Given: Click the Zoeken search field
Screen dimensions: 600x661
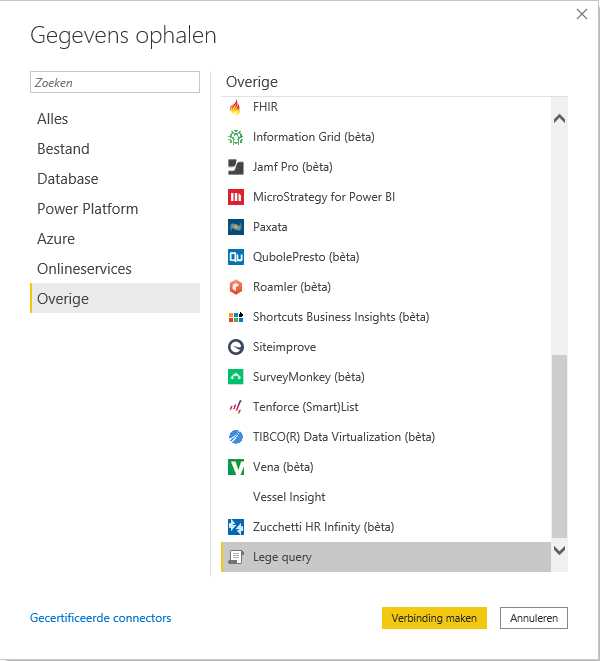Looking at the screenshot, I should click(115, 82).
